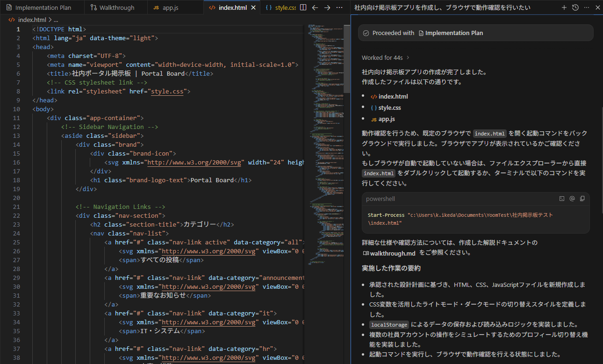Split the editor to the right
This screenshot has height=364, width=603.
click(303, 7)
